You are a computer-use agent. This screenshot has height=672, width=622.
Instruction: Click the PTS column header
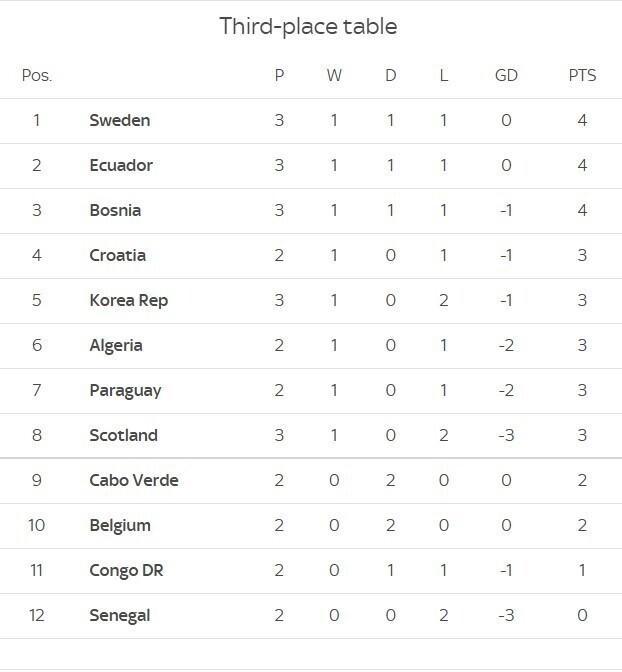[582, 75]
